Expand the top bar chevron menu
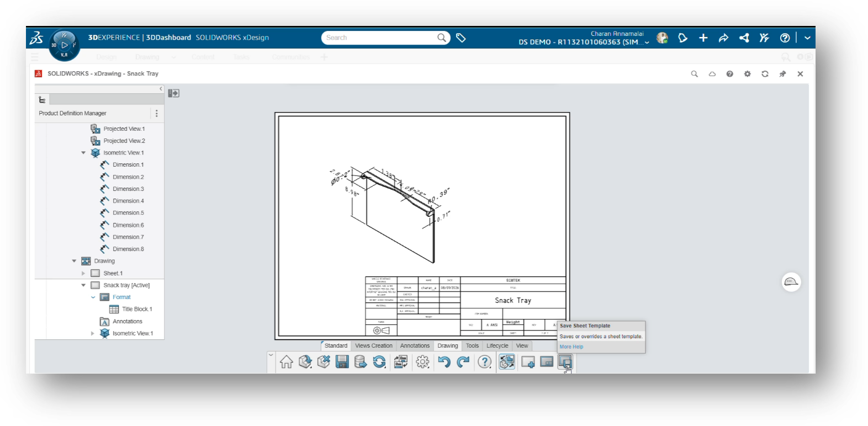Viewport: 868px width, 426px height. (x=807, y=38)
